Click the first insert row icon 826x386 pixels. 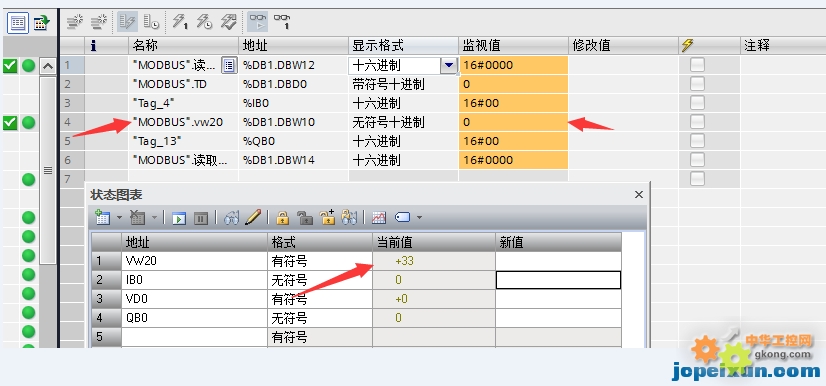point(75,22)
